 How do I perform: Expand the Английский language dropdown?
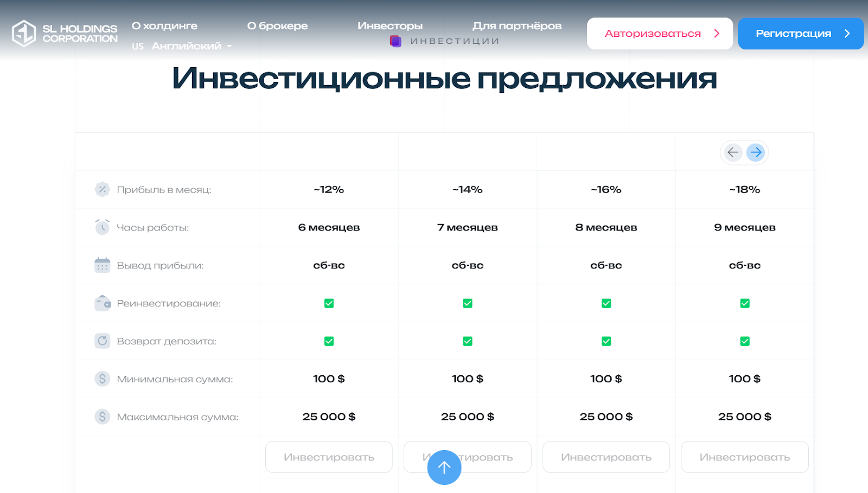coord(182,46)
